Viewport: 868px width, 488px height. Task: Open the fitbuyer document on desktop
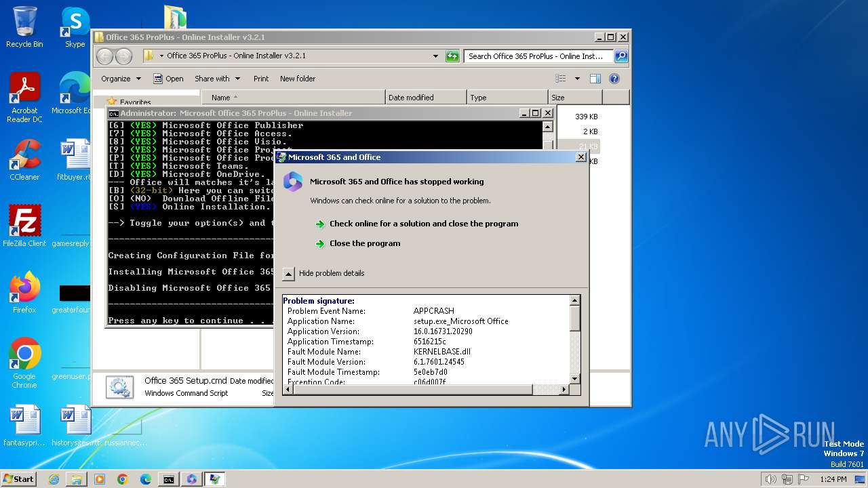pyautogui.click(x=75, y=160)
